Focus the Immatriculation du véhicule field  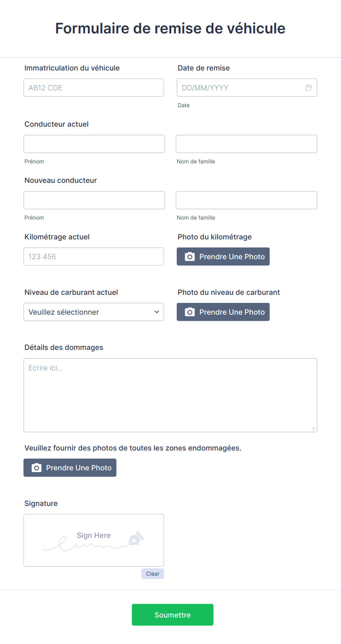pyautogui.click(x=94, y=88)
